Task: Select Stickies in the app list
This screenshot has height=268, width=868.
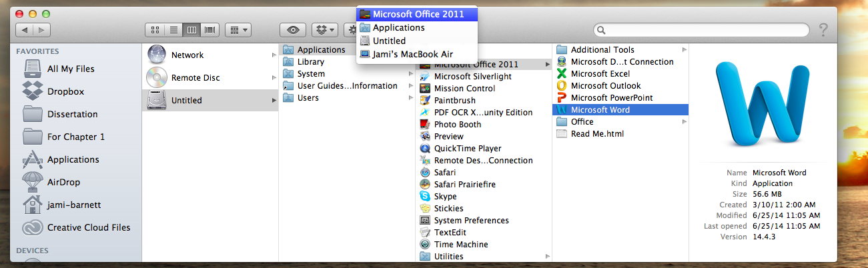Action: [484, 208]
